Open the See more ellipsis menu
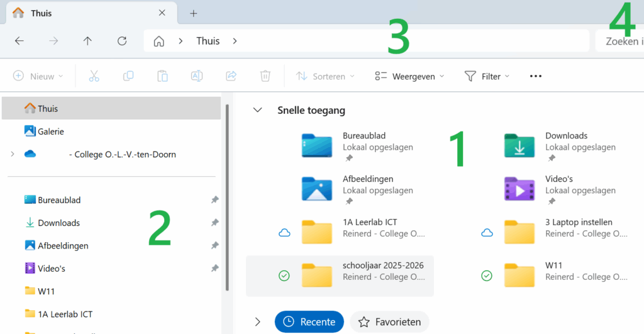Screen dimensions: 644x334 coord(535,76)
